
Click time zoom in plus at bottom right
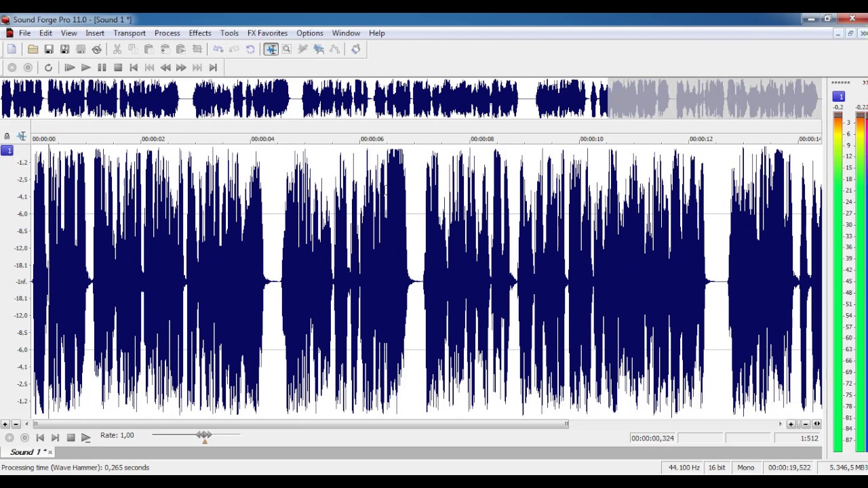click(x=791, y=424)
